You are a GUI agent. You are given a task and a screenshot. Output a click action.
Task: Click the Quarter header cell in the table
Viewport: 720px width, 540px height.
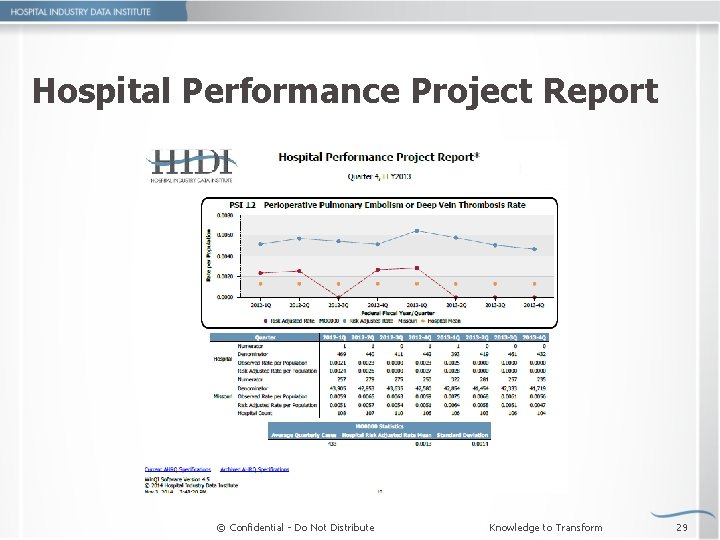click(x=265, y=338)
